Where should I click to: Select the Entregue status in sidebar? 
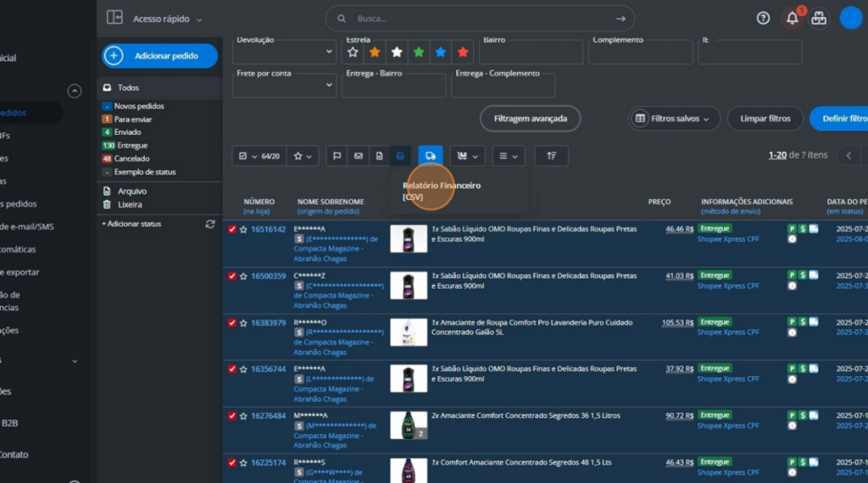pyautogui.click(x=132, y=145)
